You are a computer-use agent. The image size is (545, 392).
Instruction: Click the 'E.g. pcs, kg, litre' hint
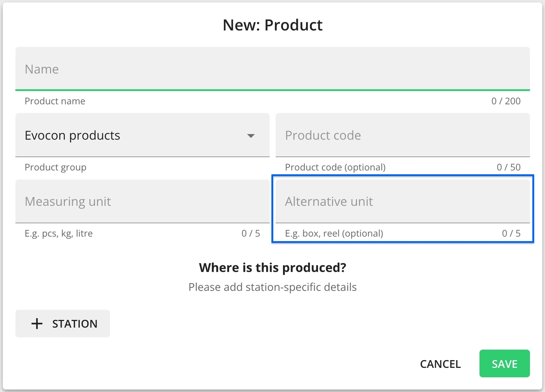[58, 233]
